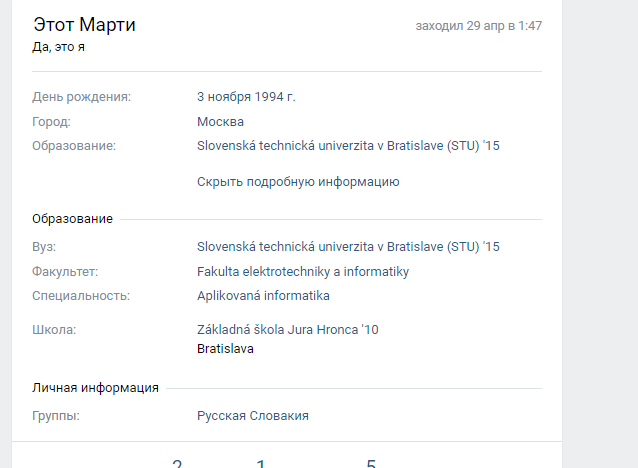This screenshot has width=638, height=468.
Task: Click the counter showing 5
Action: click(x=371, y=464)
